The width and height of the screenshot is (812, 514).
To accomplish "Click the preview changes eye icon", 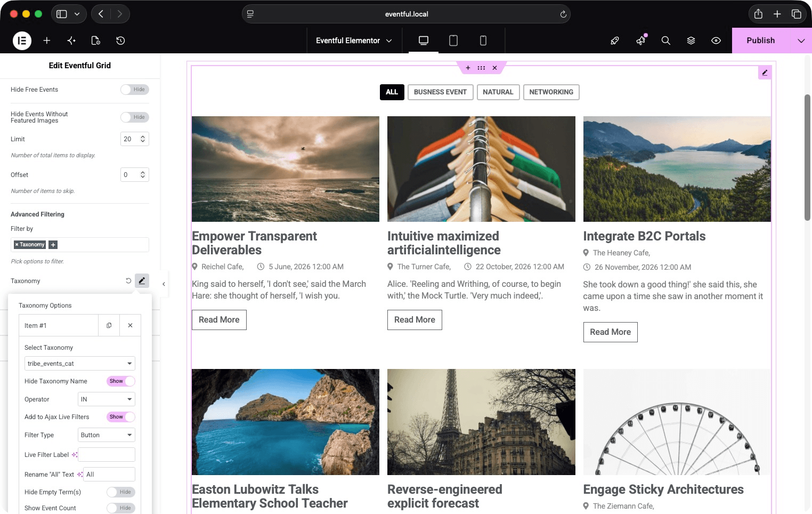I will pos(716,41).
